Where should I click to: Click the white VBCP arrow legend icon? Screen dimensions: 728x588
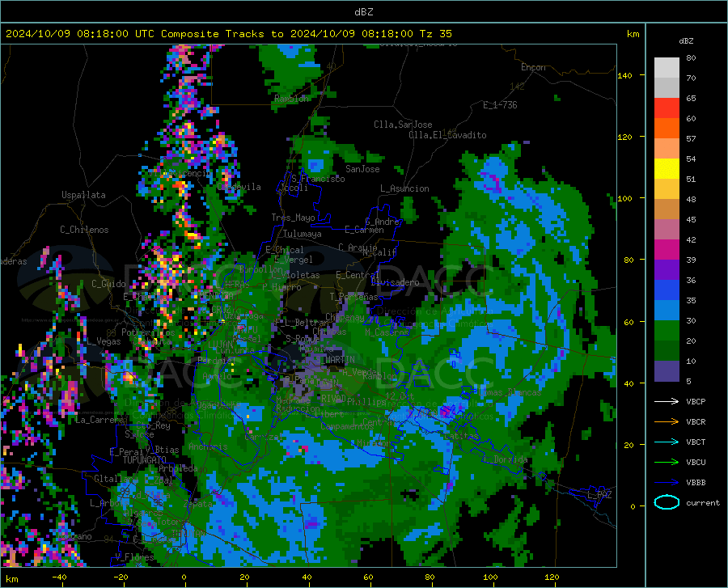tap(667, 401)
